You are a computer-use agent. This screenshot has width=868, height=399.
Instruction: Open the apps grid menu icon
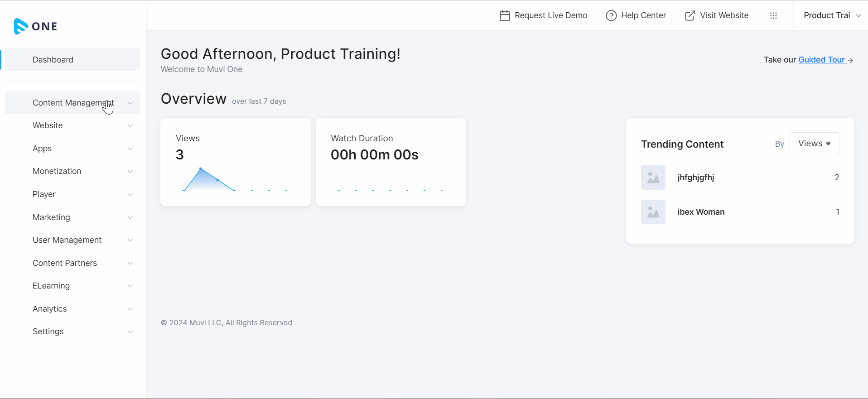coord(773,16)
